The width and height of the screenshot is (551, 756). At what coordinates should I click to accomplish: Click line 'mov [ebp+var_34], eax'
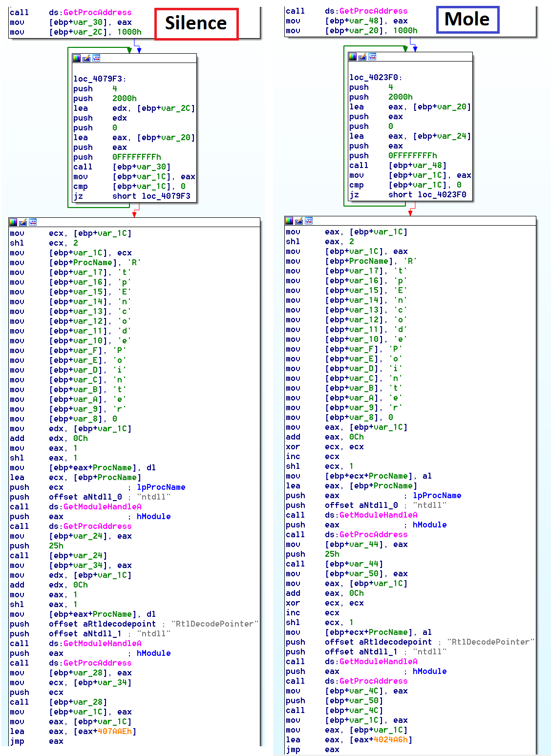[71, 566]
